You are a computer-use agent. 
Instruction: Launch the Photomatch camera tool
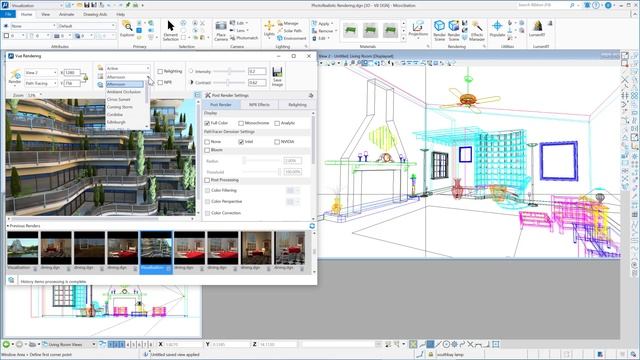[244, 38]
